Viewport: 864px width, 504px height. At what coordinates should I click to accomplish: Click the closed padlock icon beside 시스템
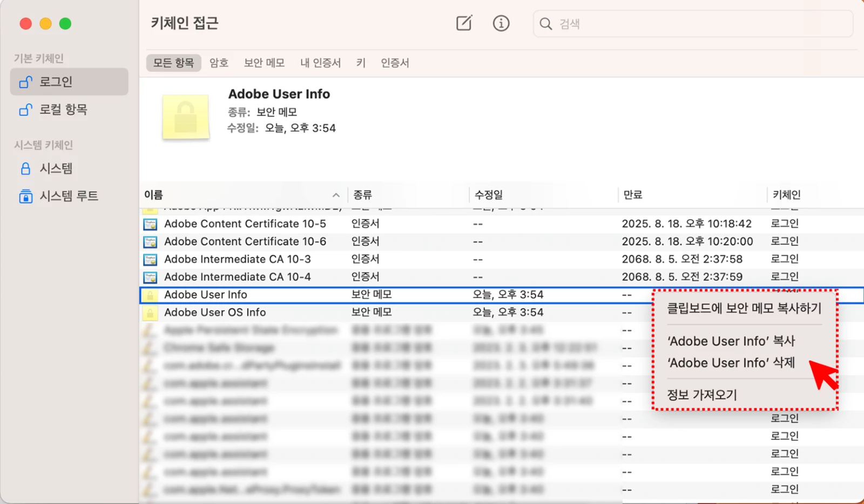[25, 169]
